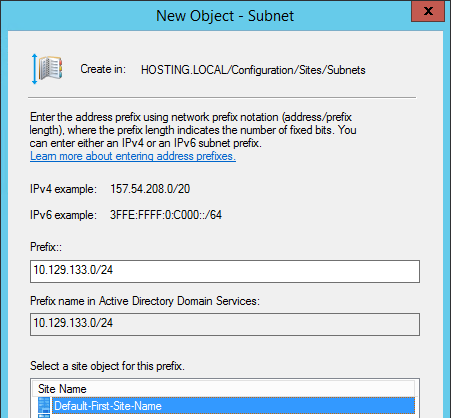Click the Prefix name in Active Directory label

[145, 301]
